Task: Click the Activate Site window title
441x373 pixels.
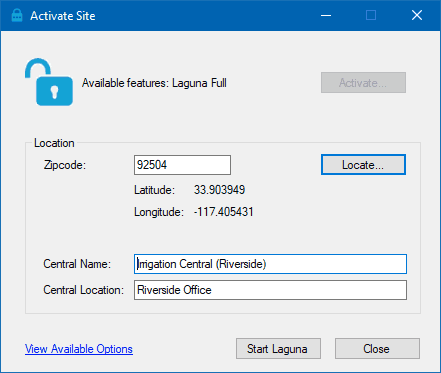Action: pyautogui.click(x=63, y=16)
